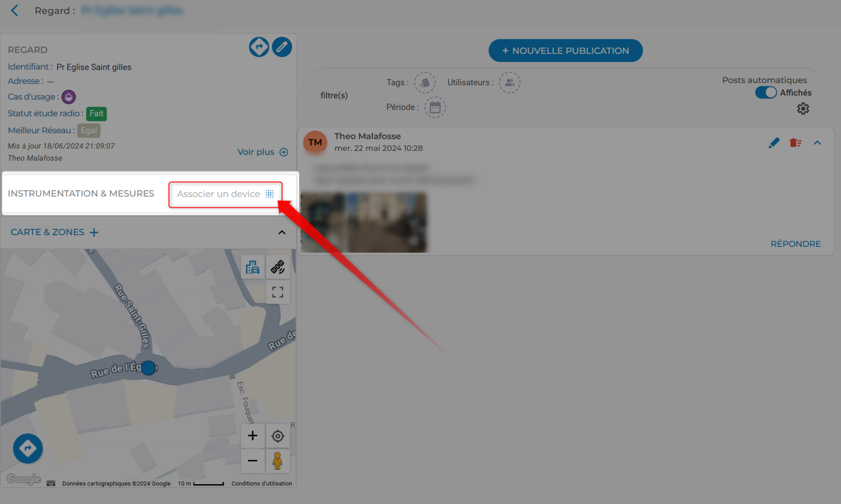Click the edit pencil icon in Regard panel
The height and width of the screenshot is (504, 841).
coord(282,47)
